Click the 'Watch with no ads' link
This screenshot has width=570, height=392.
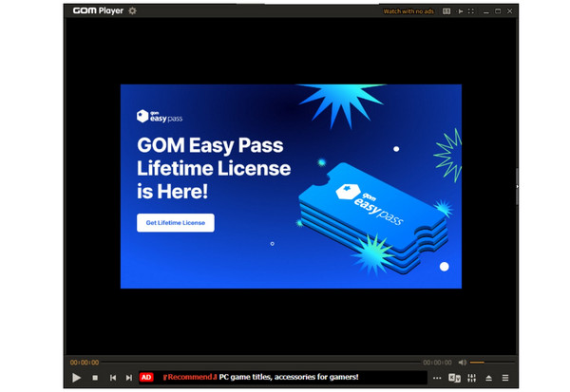coord(408,11)
